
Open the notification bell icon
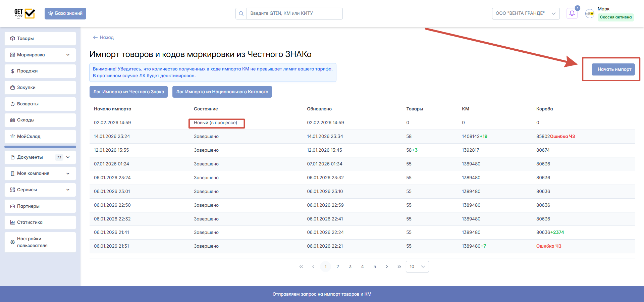[x=572, y=13]
